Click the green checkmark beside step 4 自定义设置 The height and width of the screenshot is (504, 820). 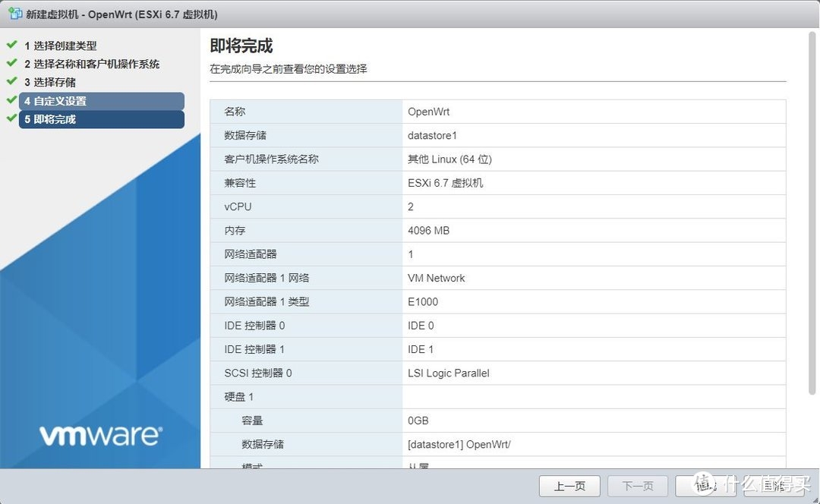tap(11, 100)
